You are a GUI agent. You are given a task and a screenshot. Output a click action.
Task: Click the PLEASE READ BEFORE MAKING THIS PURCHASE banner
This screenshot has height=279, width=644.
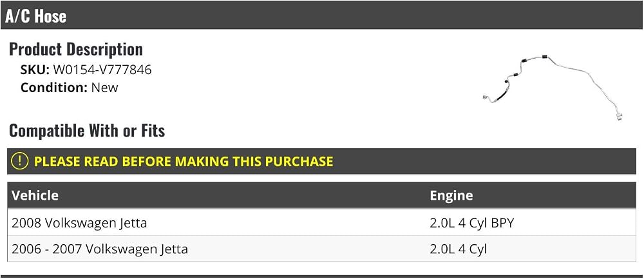click(321, 161)
